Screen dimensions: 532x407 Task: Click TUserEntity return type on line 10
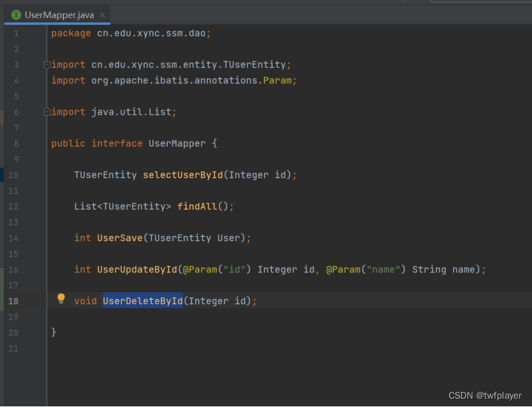coord(106,175)
